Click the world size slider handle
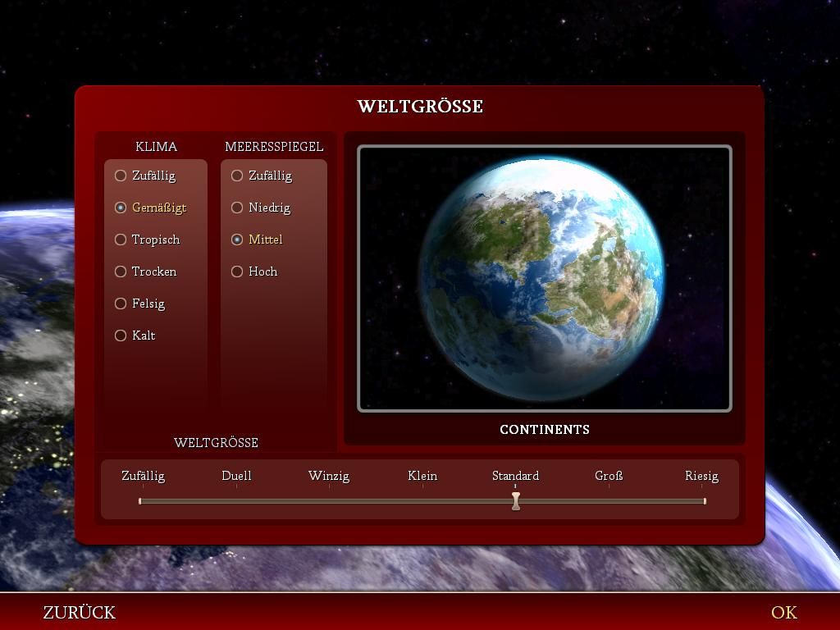This screenshot has width=840, height=630. coord(515,500)
